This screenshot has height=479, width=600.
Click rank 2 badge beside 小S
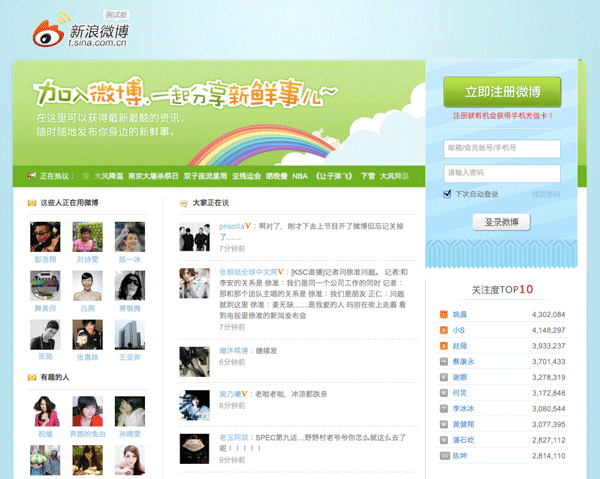coord(444,330)
